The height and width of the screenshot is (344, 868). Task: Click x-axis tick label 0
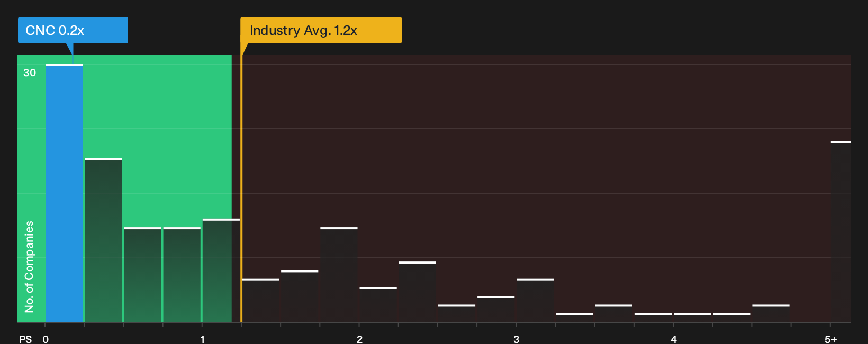click(x=46, y=339)
